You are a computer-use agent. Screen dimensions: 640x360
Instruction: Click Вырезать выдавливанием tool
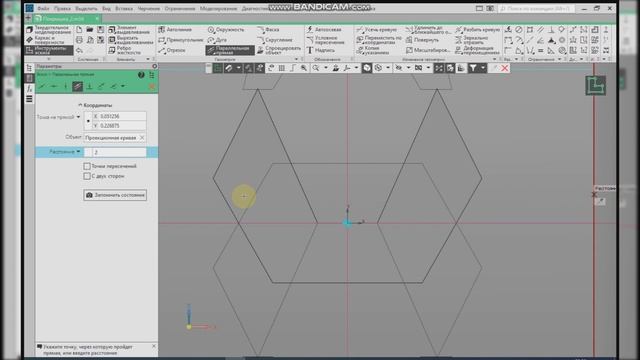pos(131,40)
